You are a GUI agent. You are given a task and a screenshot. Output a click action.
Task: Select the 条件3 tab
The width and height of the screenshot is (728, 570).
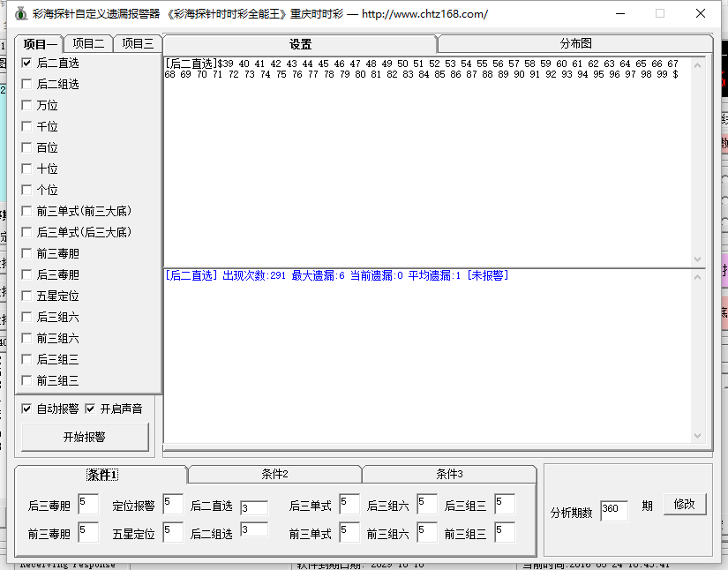click(449, 475)
